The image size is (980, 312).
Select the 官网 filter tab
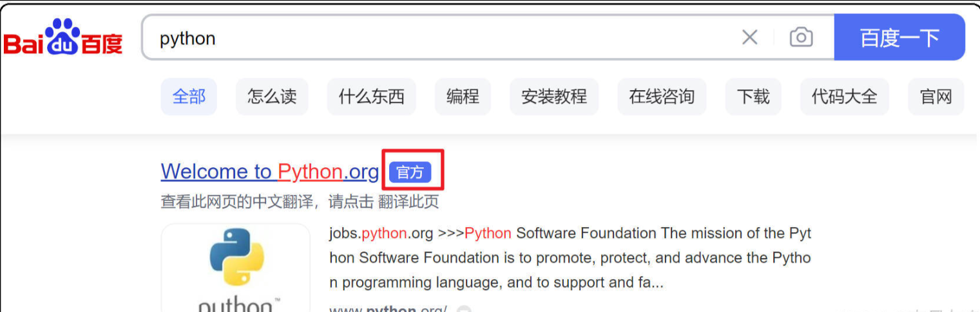click(x=936, y=97)
